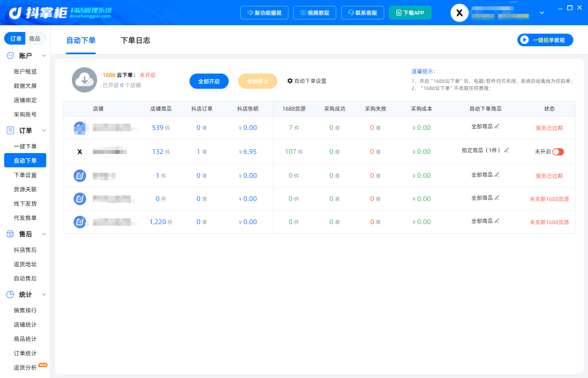588x378 pixels.
Task: Click the 统计 pie chart icon in sidebar
Action: point(10,294)
